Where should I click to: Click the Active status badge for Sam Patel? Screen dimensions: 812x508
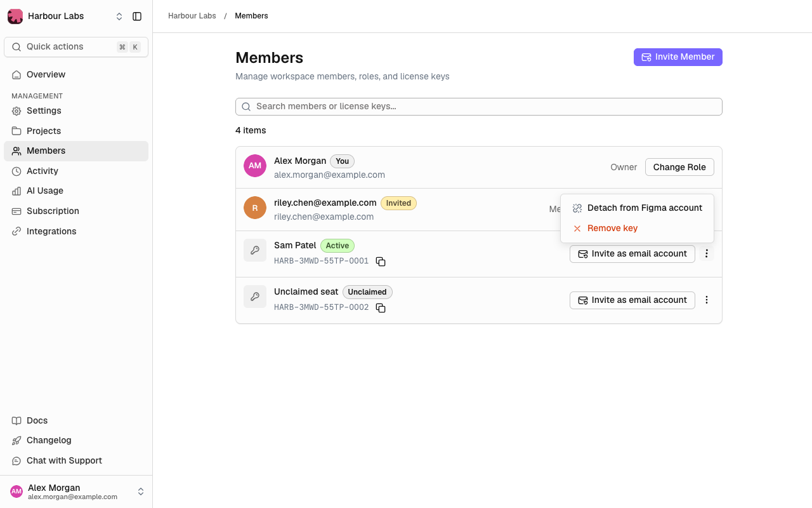pos(337,246)
